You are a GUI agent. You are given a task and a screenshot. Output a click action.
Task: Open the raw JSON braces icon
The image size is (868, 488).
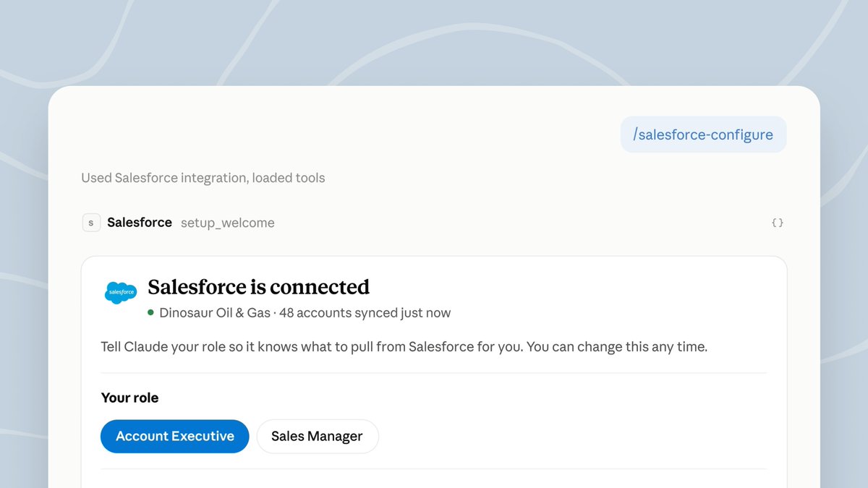pyautogui.click(x=778, y=223)
